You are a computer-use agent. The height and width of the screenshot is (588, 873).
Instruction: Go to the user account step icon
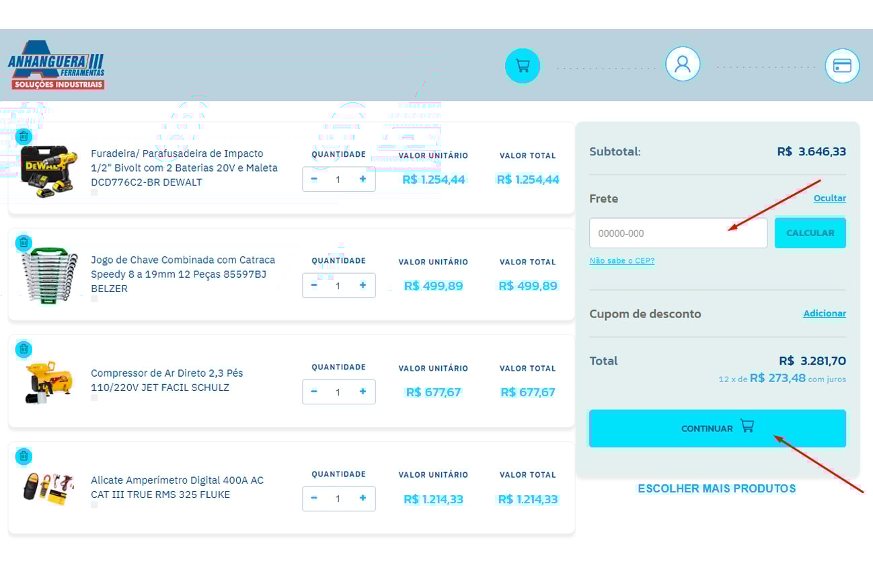683,65
